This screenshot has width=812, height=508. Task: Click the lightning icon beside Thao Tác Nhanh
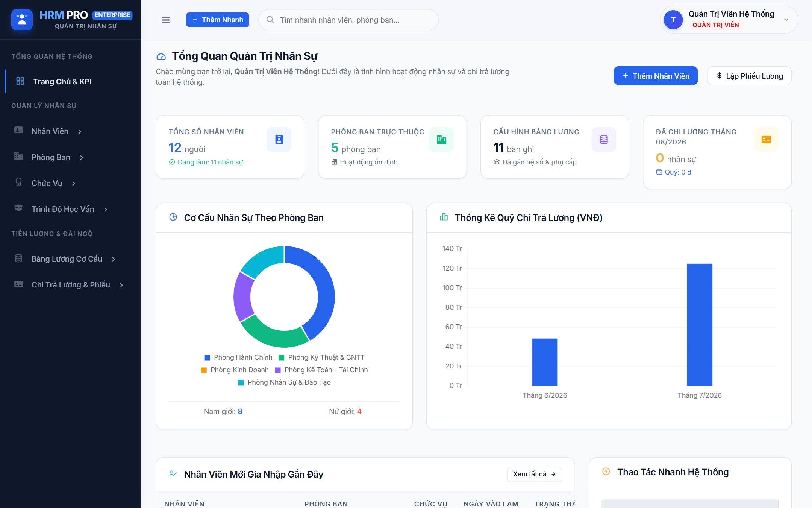[x=606, y=471]
